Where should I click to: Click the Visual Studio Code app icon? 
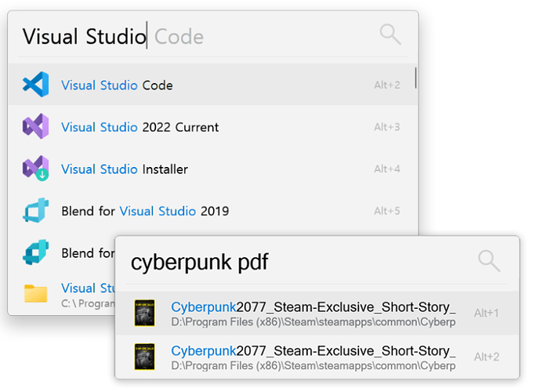pos(36,85)
